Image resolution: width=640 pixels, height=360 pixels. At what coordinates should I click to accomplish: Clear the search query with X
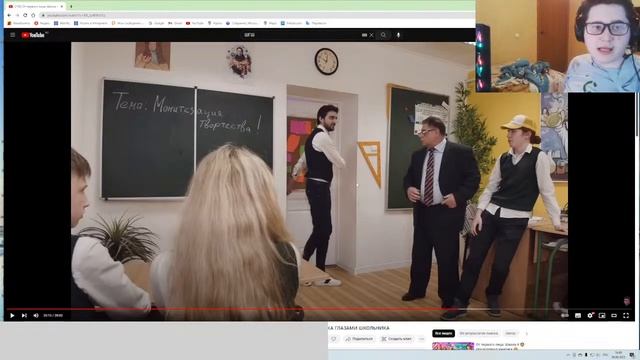(371, 35)
